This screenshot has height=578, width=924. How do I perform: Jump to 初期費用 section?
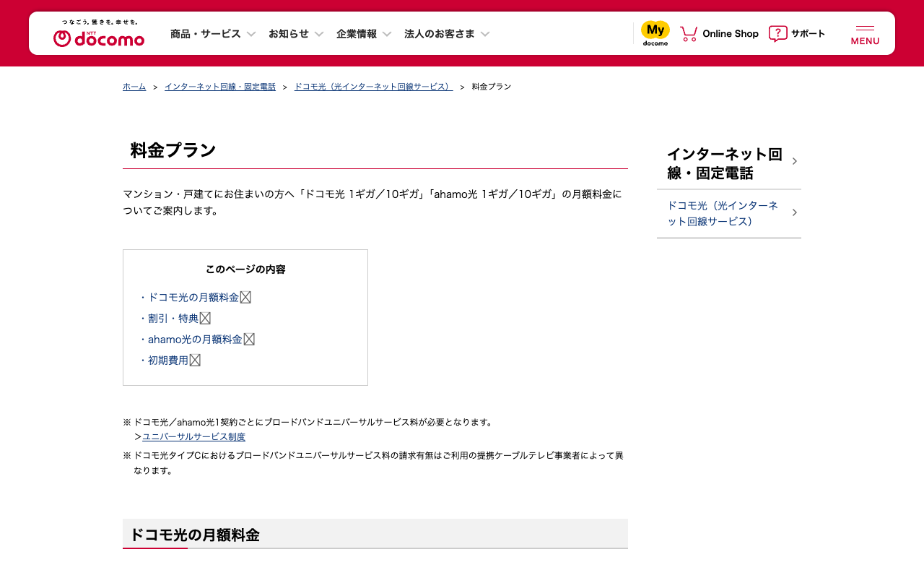coord(168,360)
